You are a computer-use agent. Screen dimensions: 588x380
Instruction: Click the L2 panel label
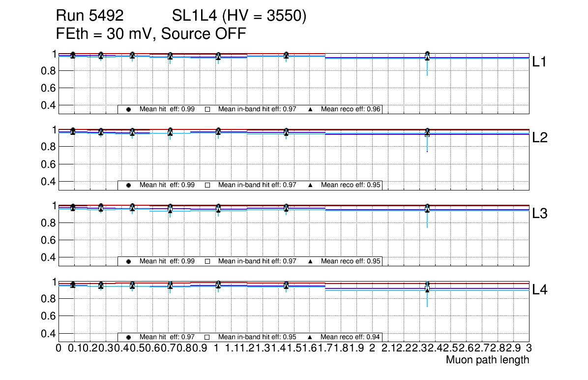[x=540, y=138]
